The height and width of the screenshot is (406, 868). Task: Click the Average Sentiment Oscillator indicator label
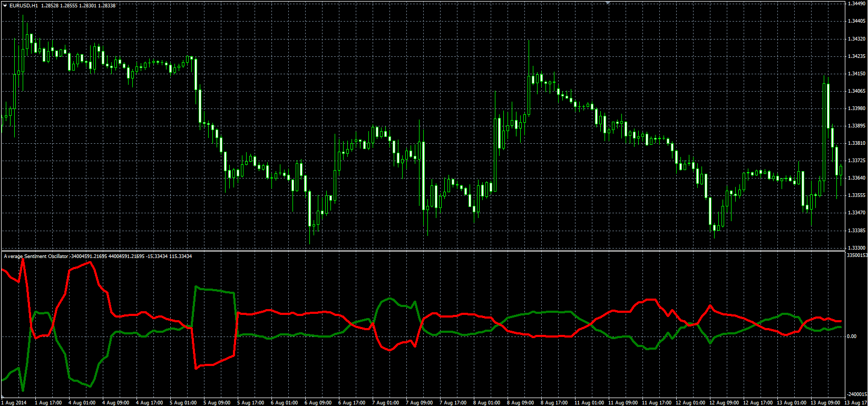click(36, 256)
